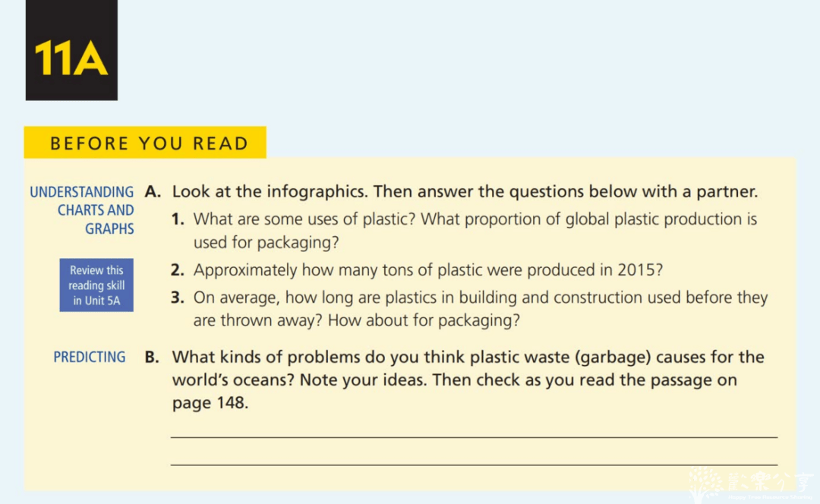820x504 pixels.
Task: Select the letter B exercise marker
Action: [x=152, y=358]
